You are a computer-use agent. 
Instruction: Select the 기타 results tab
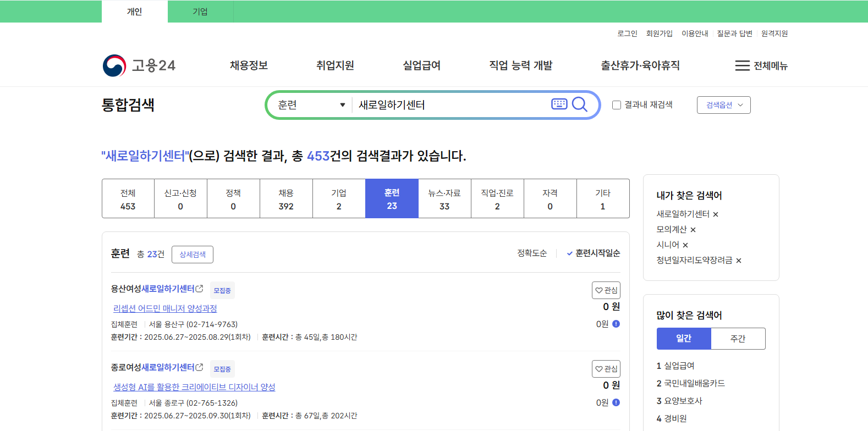pos(603,199)
